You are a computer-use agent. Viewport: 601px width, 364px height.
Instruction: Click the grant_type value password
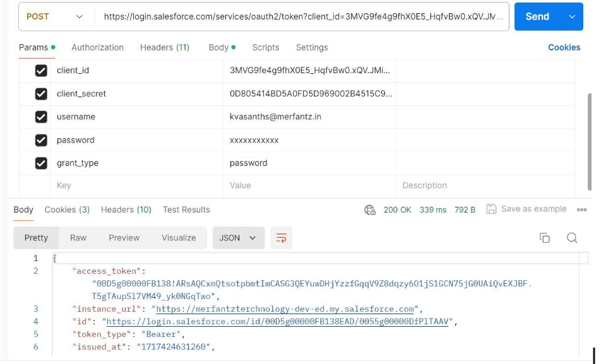click(x=248, y=163)
